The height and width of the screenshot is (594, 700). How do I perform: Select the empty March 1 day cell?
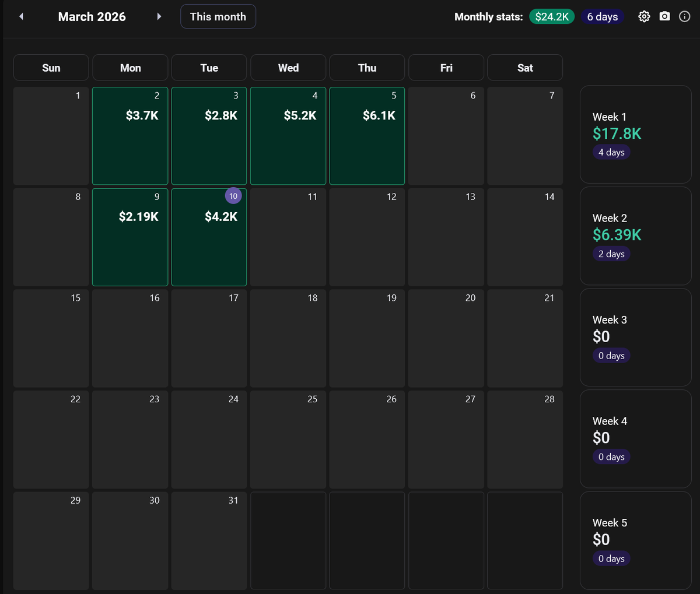(51, 136)
